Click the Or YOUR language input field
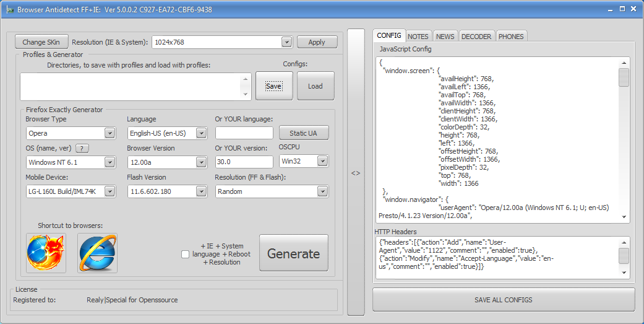The image size is (644, 324). point(244,133)
